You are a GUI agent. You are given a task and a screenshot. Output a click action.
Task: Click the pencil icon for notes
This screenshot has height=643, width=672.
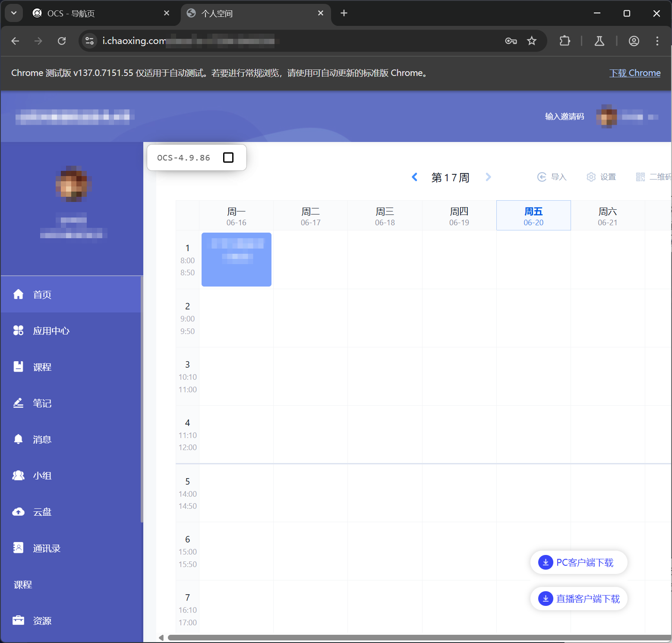pyautogui.click(x=18, y=403)
